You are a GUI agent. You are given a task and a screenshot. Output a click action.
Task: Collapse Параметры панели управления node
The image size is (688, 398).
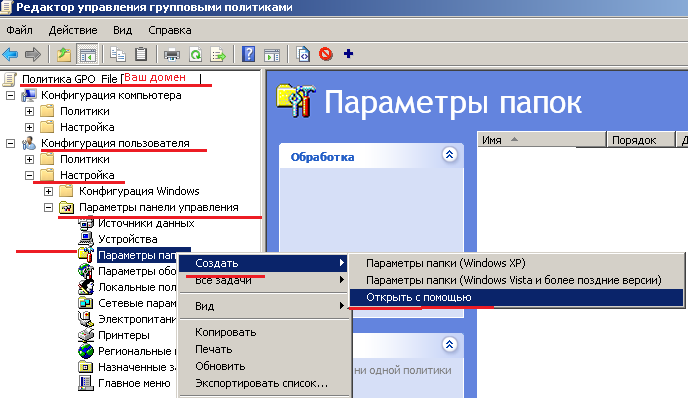coord(48,207)
